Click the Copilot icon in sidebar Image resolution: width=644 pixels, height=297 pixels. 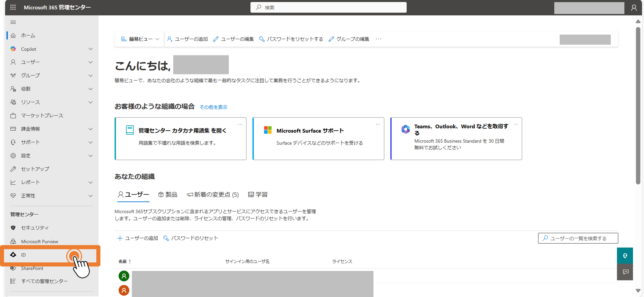[13, 49]
